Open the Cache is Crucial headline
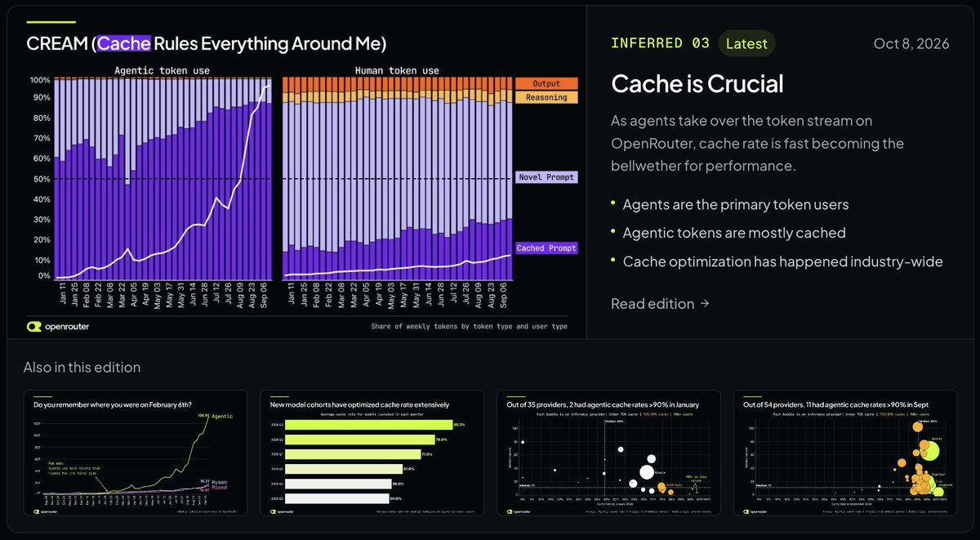Screen dimensions: 980x540 (697, 84)
